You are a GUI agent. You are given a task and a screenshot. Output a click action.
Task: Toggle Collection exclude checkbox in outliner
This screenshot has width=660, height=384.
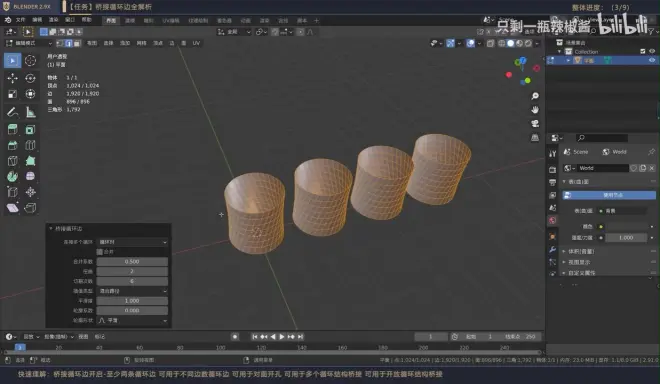(x=643, y=51)
